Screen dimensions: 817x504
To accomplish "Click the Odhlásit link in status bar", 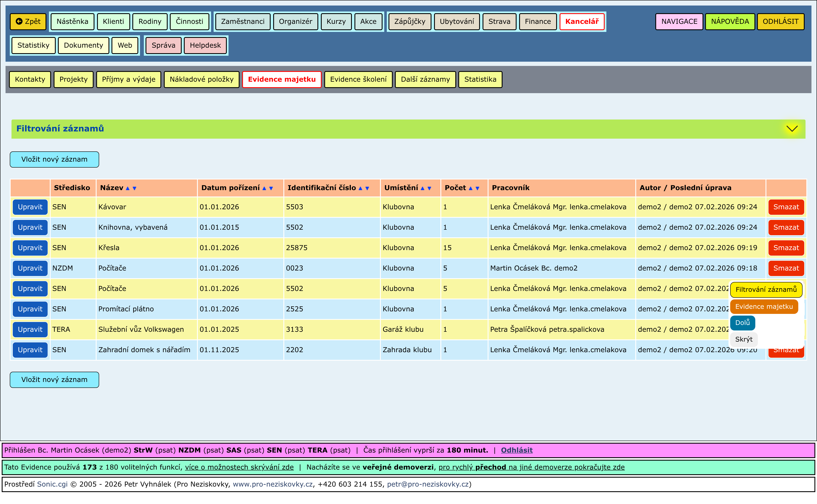I will [x=517, y=450].
